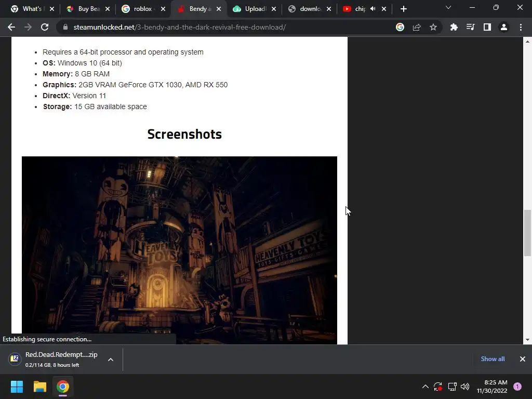Click scrollbar down arrow
This screenshot has height=399, width=532.
(527, 340)
